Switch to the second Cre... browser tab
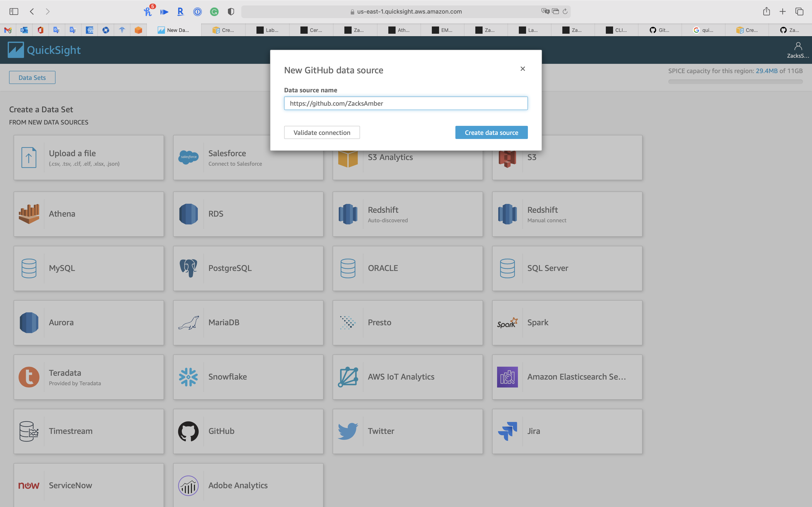812x507 pixels. pos(747,30)
